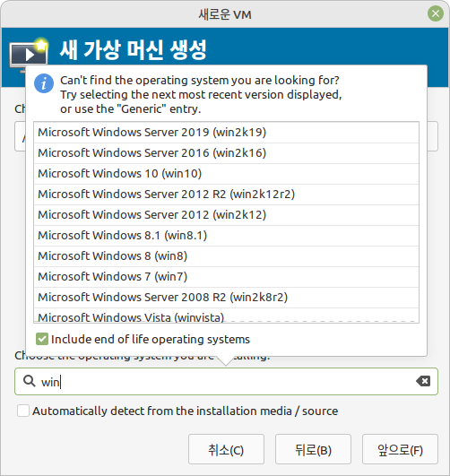Pick Microsoft Windows 7 (win7)
450x476 pixels.
[226, 277]
